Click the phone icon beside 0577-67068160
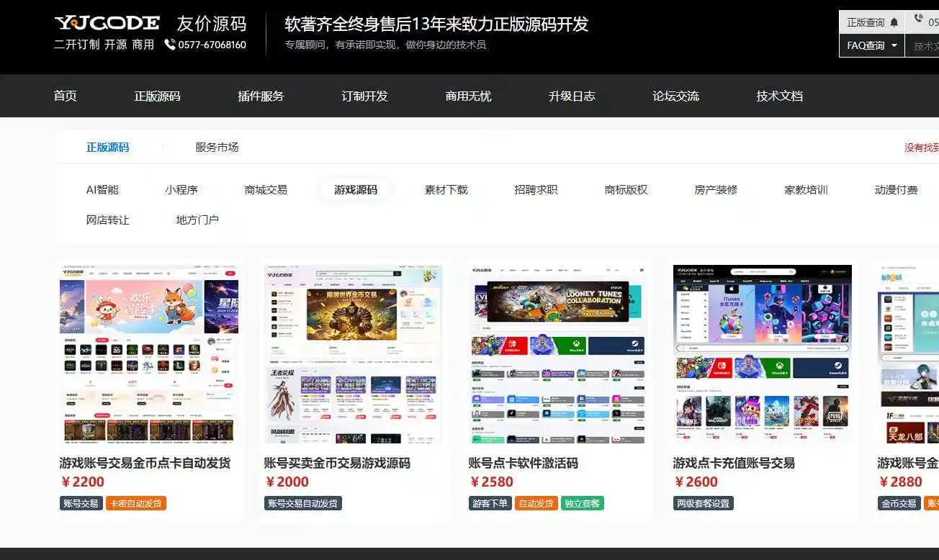The height and width of the screenshot is (560, 939). [x=170, y=45]
